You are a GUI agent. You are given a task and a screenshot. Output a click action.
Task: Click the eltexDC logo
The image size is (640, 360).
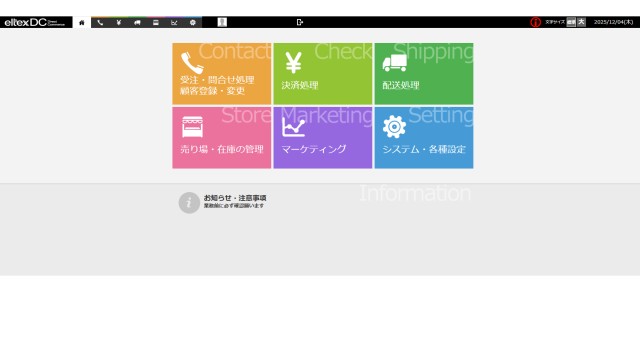click(x=36, y=22)
